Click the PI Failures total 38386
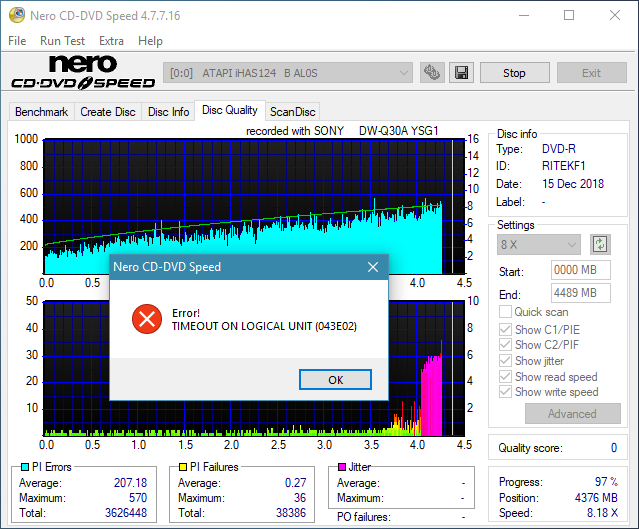Screen dimensions: 639x529 (291, 513)
